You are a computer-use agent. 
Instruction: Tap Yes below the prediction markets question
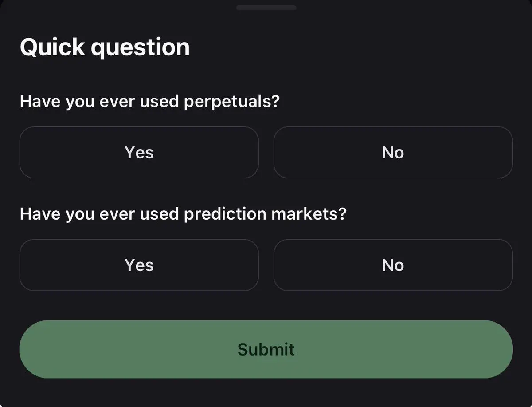[x=139, y=265]
